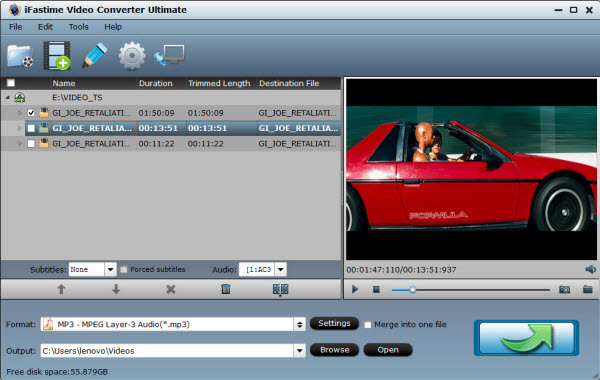
Task: Click file icon of 00:11:22 title
Action: tap(44, 144)
